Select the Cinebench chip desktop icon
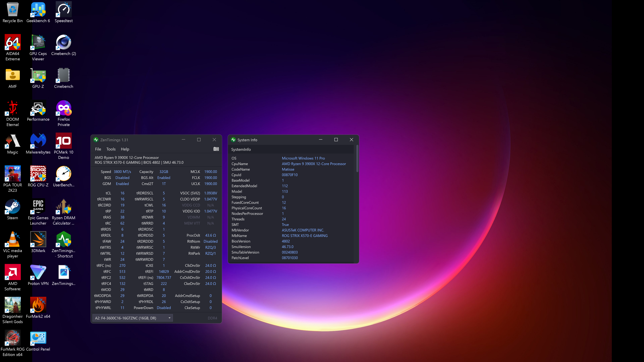 (x=64, y=78)
